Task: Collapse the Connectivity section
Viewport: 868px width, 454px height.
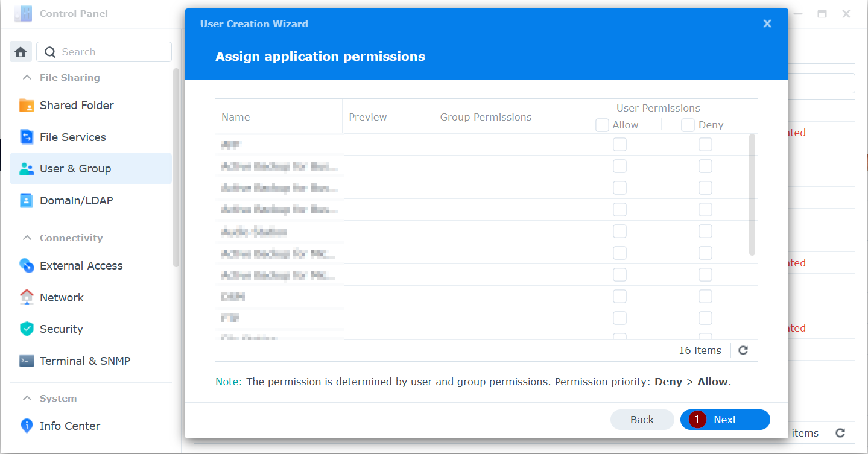Action: [x=27, y=238]
